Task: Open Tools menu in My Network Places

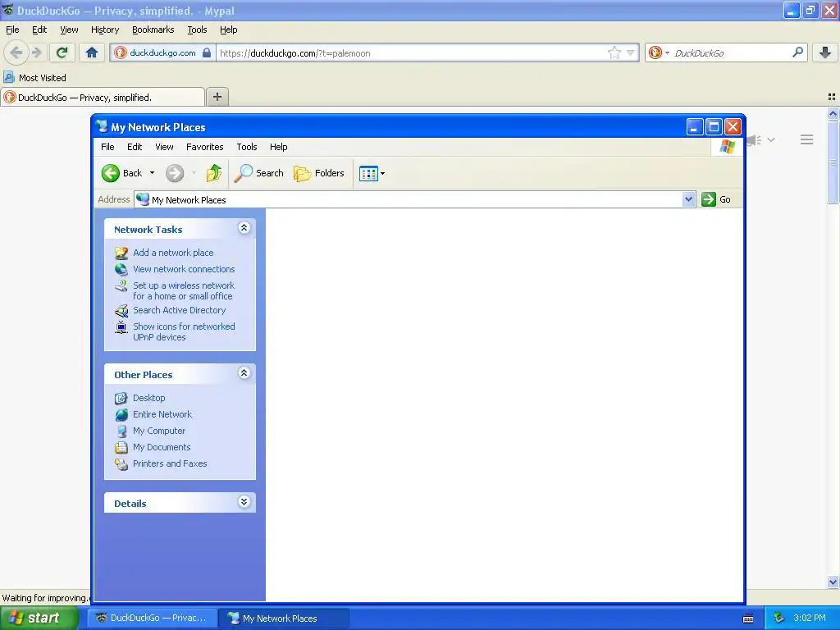Action: [246, 147]
